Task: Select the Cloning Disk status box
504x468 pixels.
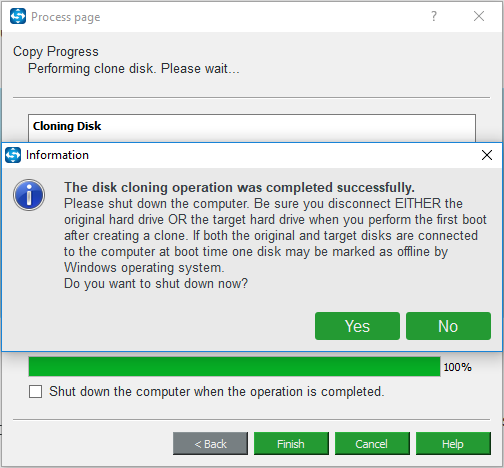Action: pos(252,128)
